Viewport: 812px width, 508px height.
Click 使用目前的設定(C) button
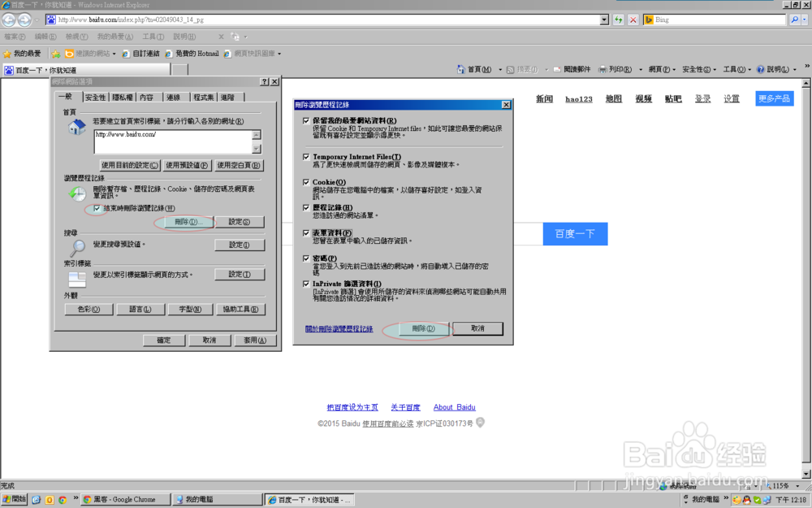[130, 165]
